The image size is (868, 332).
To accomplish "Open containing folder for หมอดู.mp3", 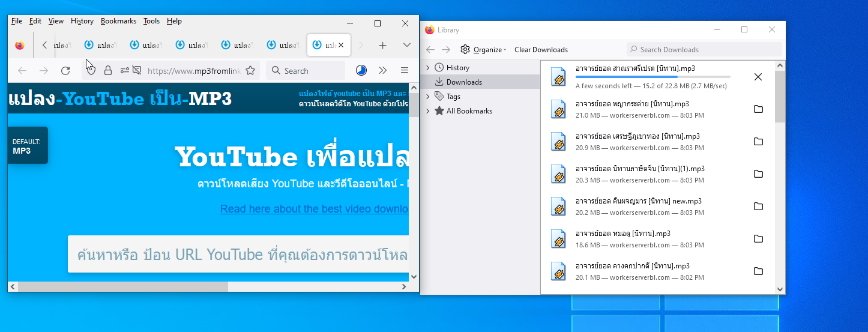I will [x=758, y=239].
